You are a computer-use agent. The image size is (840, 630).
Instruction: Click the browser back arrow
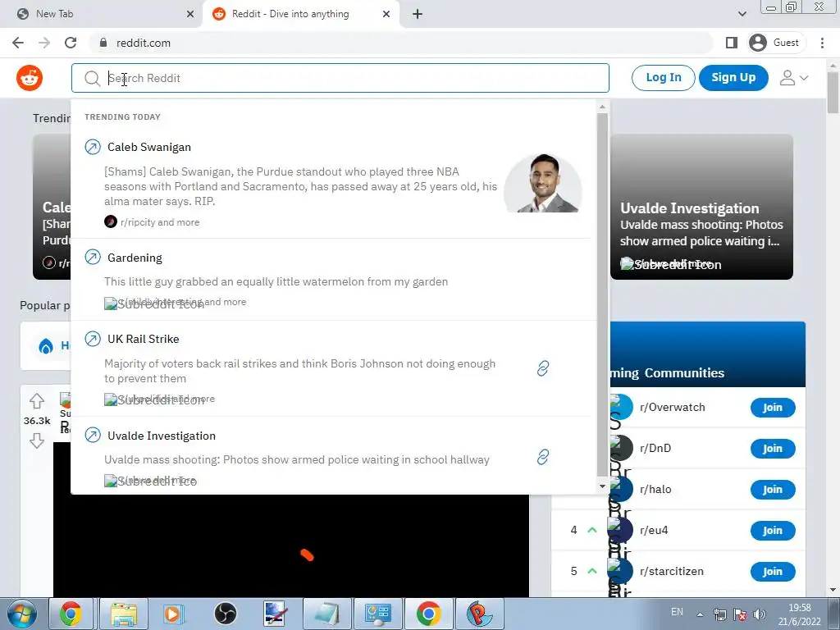pos(18,43)
